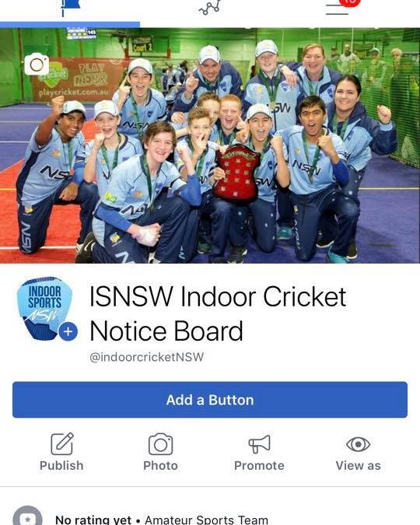Viewport: 420px width, 525px height.
Task: Click the Promote label text
Action: click(x=259, y=465)
